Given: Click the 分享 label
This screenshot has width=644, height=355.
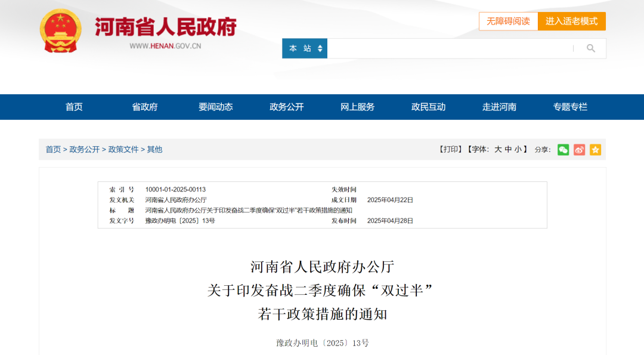Looking at the screenshot, I should coord(543,150).
